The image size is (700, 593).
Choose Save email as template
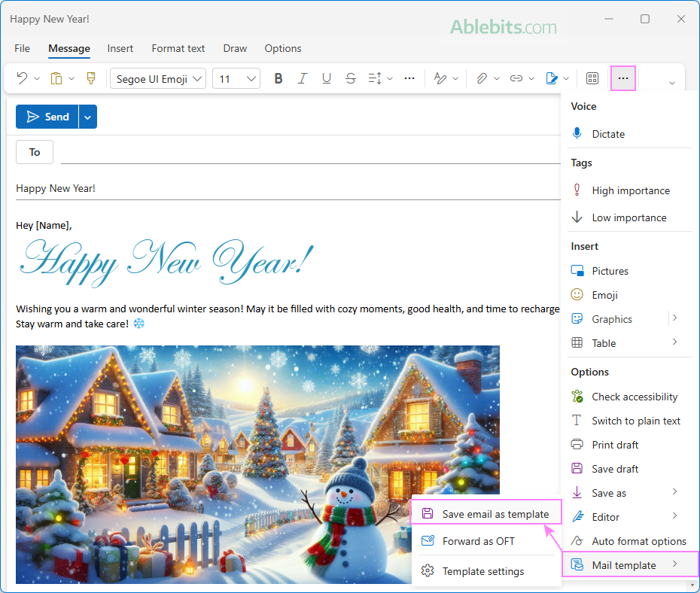tap(495, 514)
